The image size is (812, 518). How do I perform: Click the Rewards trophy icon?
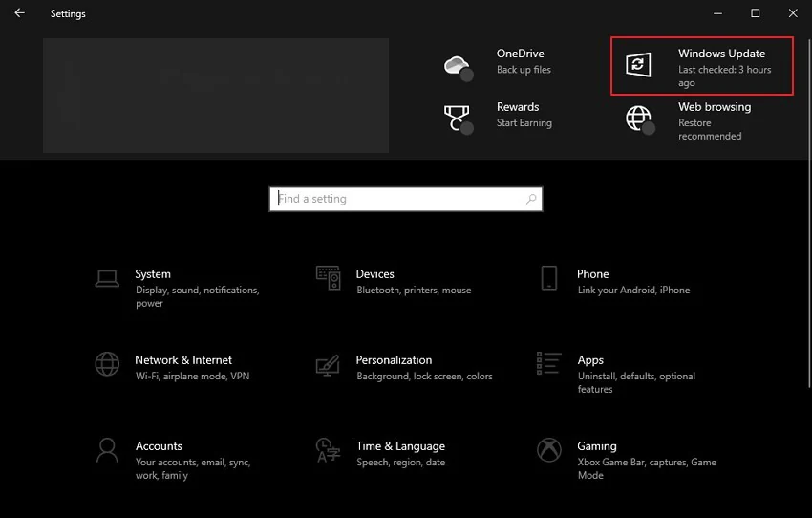click(458, 118)
